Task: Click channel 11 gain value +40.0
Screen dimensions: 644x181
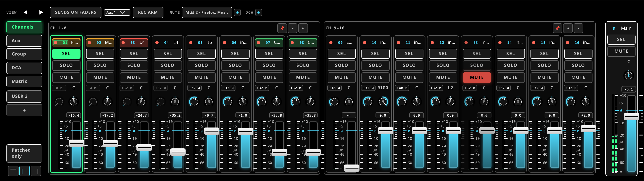Action: click(402, 88)
